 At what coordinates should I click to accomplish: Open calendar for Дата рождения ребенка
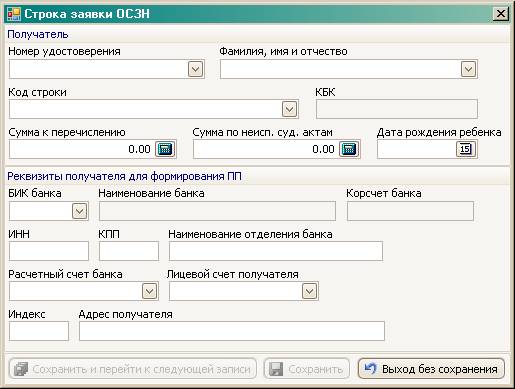[x=465, y=149]
